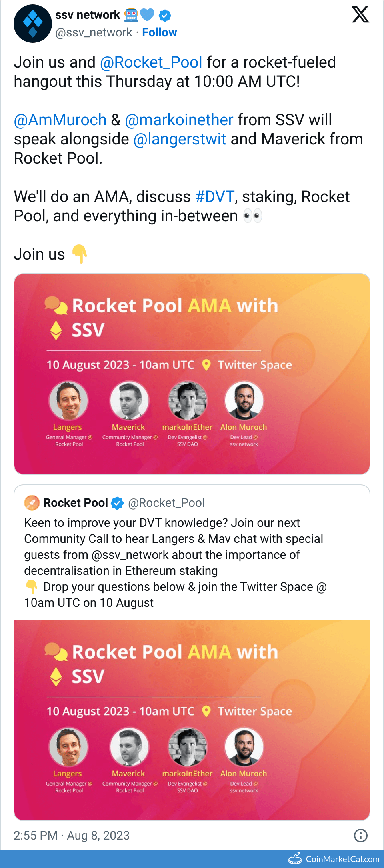Open the @markoinether profile mention
Viewport: 384px width, 868px height.
click(x=179, y=120)
